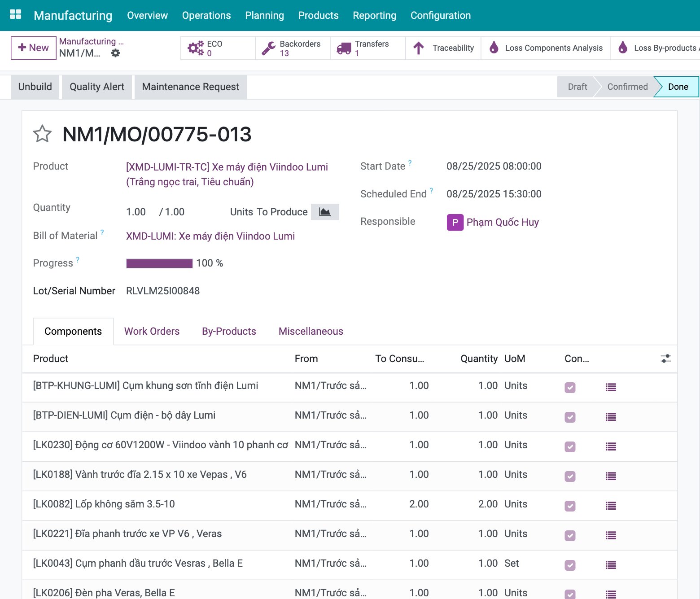Toggle consumed checkbox for BTP-DIEN-LUMI

(x=570, y=417)
